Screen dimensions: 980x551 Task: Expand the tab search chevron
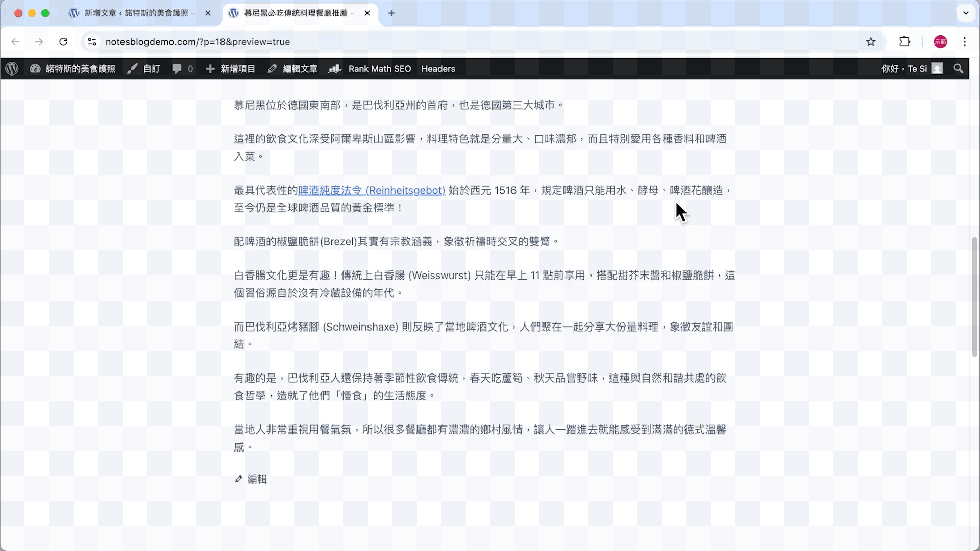click(x=965, y=13)
